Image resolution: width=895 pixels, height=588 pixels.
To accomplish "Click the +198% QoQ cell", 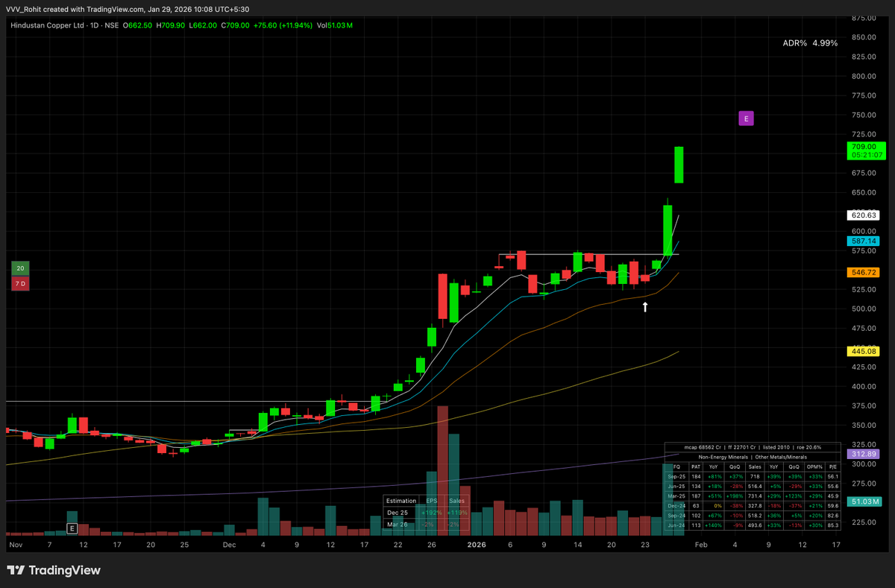I will coord(735,496).
